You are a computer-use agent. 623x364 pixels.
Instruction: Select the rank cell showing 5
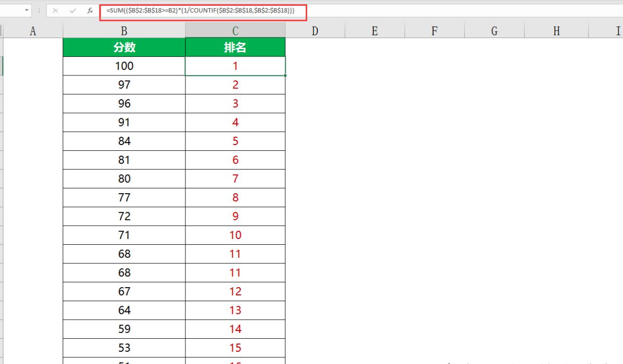tap(235, 141)
